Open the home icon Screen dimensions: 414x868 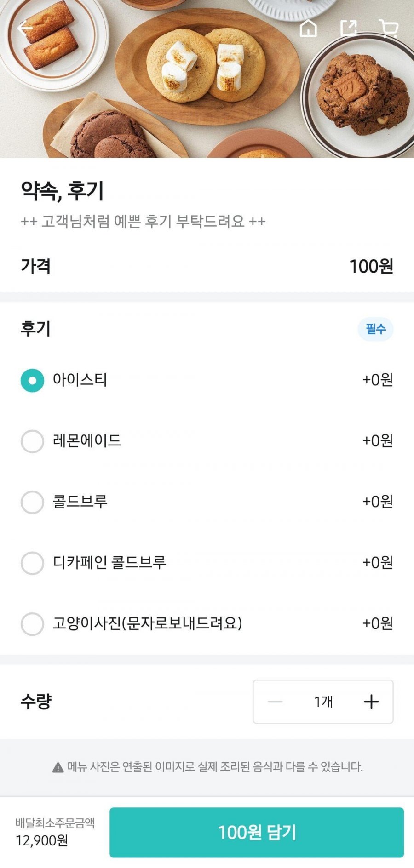point(308,28)
